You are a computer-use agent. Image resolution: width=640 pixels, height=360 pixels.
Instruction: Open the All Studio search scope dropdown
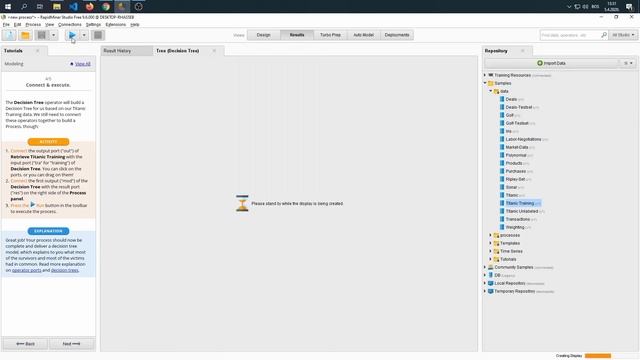[623, 35]
